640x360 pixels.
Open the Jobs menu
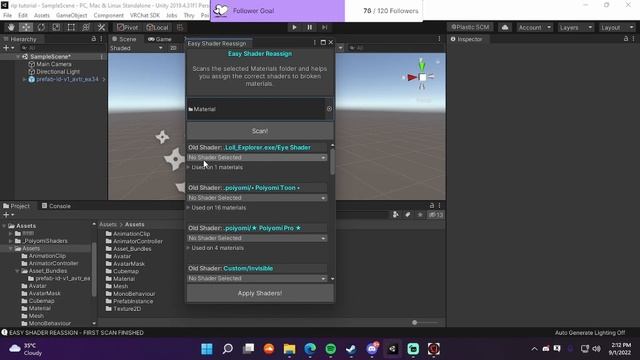coord(171,15)
